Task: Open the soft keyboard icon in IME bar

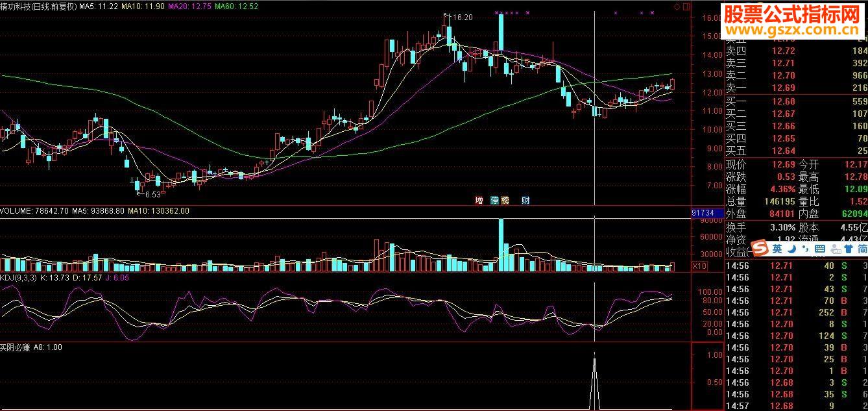Action: point(820,249)
